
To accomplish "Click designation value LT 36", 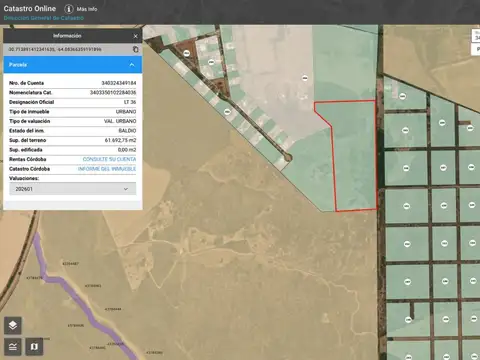I will (x=130, y=102).
